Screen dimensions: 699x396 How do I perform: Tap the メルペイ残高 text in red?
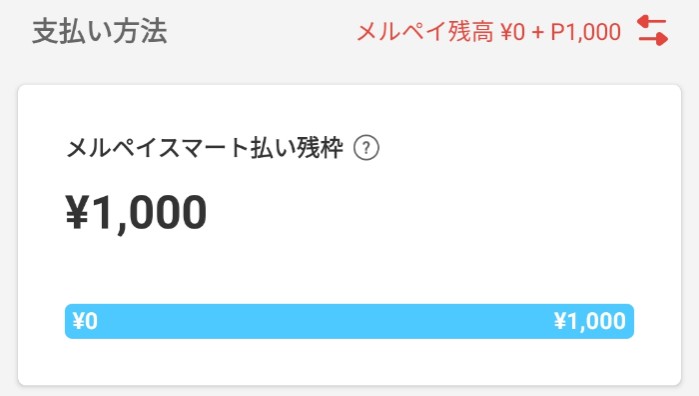click(425, 32)
